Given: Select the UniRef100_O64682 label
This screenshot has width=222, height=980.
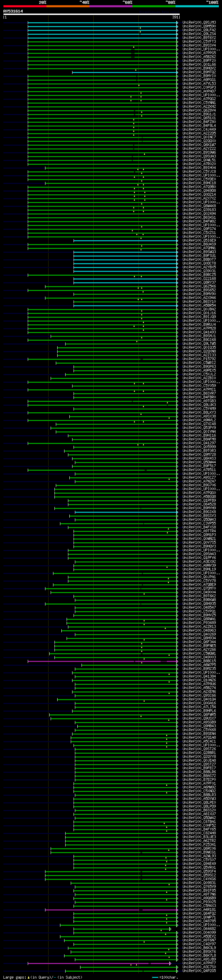Looking at the screenshot, I should (x=199, y=928).
